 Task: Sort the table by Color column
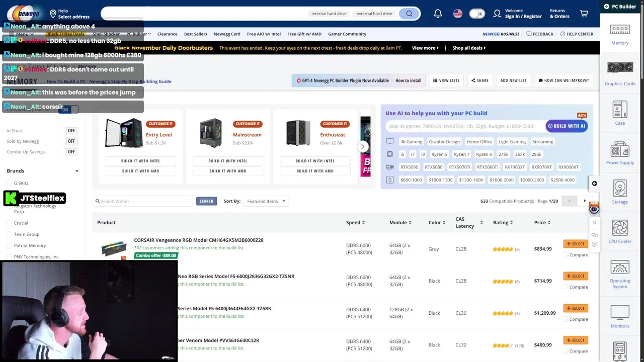(x=437, y=222)
